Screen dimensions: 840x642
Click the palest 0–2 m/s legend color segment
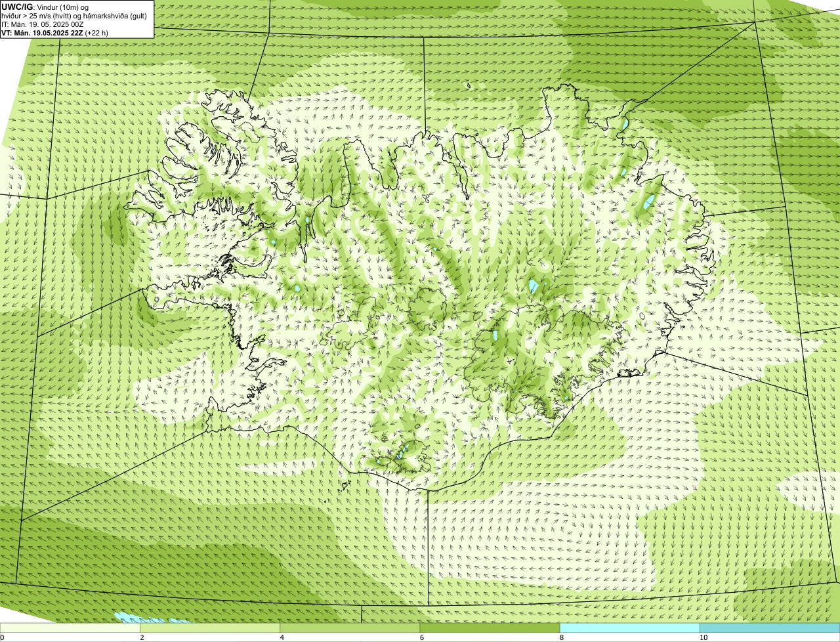(x=70, y=628)
